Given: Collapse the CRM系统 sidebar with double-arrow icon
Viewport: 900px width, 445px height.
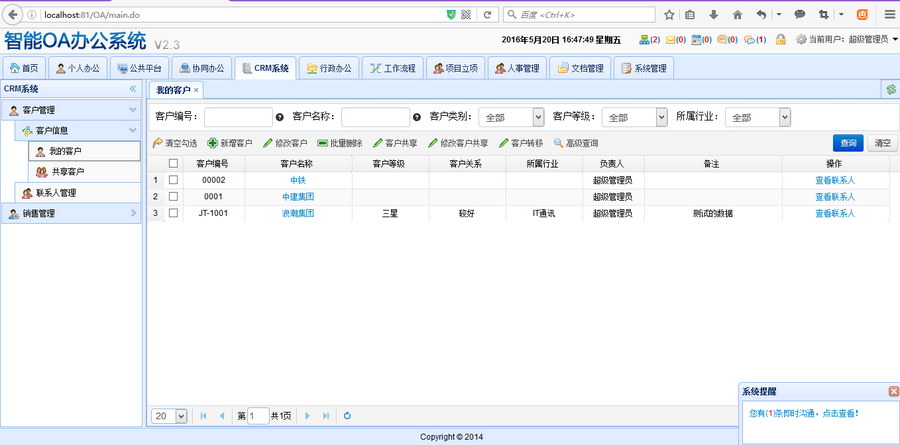Looking at the screenshot, I should click(133, 89).
